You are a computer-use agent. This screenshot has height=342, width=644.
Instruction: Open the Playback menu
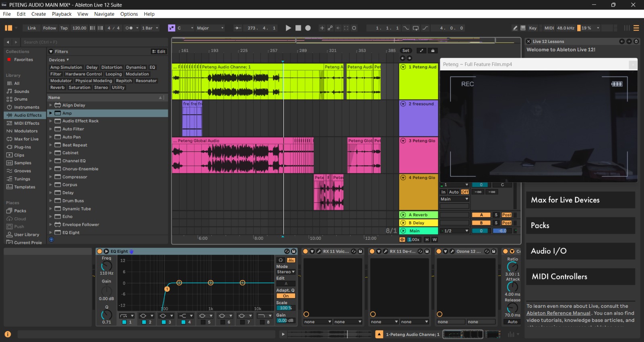tap(62, 14)
